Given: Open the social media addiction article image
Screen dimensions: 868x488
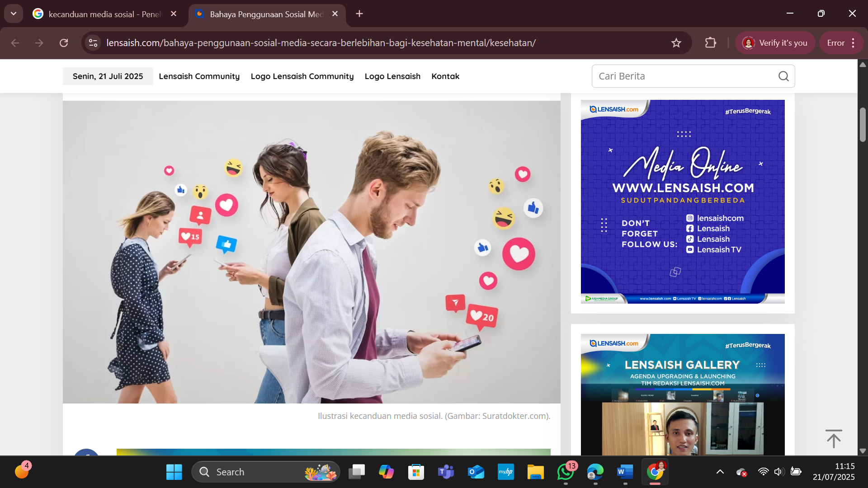Looking at the screenshot, I should 311,252.
